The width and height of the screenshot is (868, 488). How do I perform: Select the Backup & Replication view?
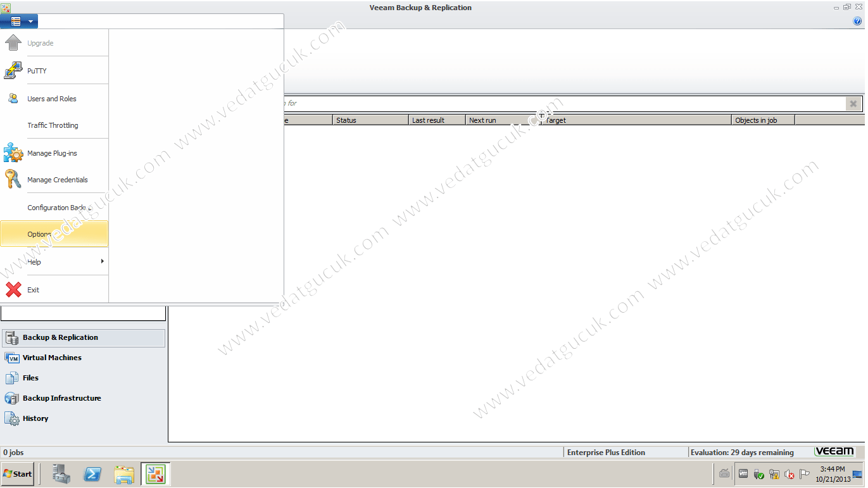(x=84, y=338)
